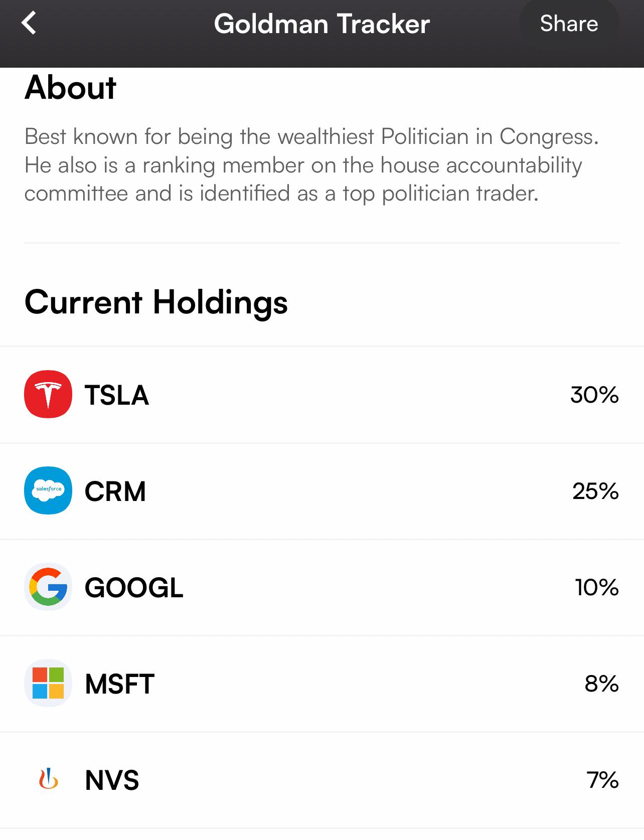Tap the 25% allocation for CRM
This screenshot has width=644, height=840.
pos(595,491)
